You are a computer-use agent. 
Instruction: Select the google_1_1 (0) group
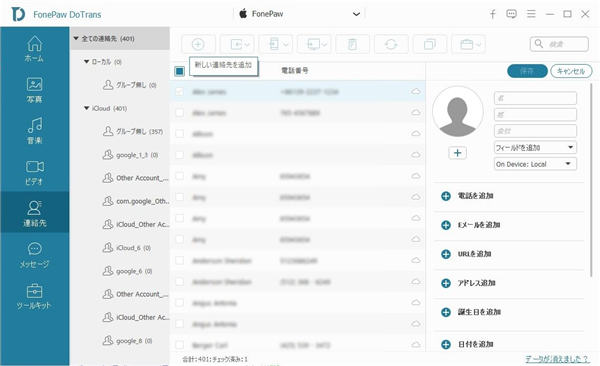130,155
